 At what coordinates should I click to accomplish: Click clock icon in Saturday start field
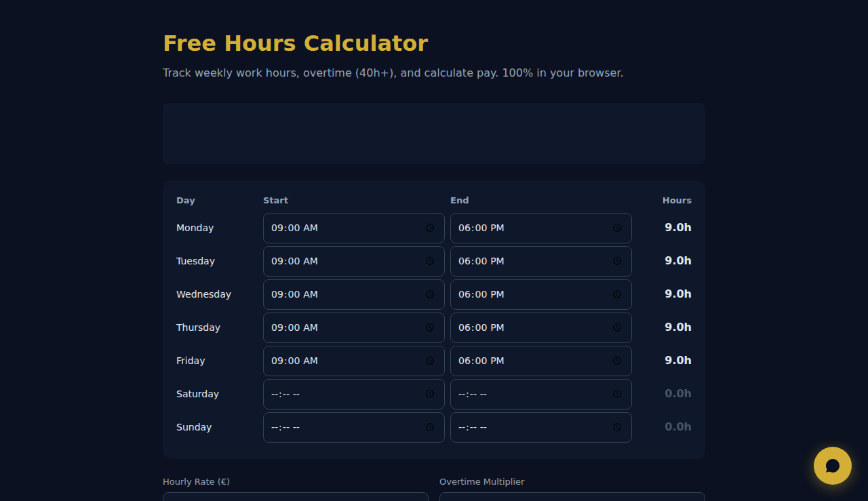click(x=430, y=394)
